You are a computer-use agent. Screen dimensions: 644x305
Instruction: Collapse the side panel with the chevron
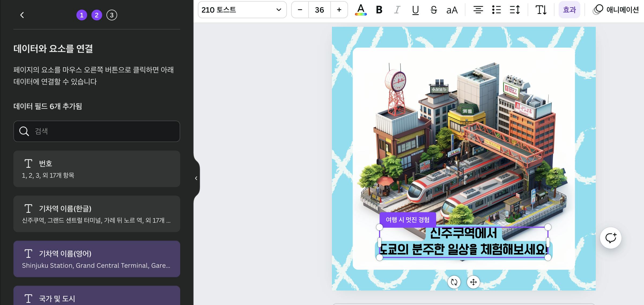tap(196, 178)
